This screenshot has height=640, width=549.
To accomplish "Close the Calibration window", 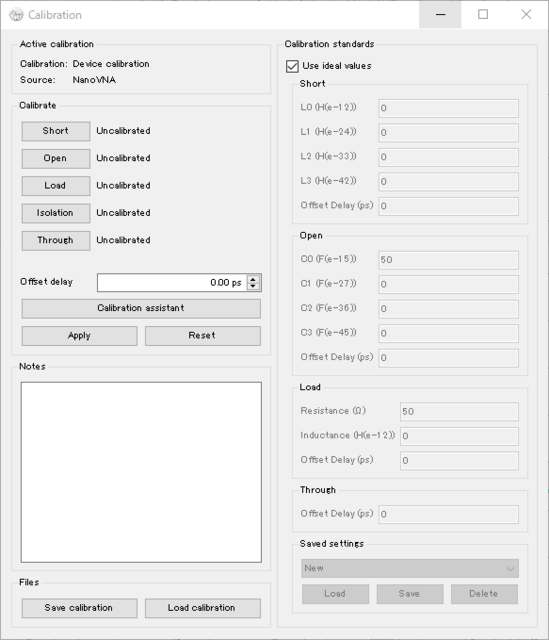I will click(x=526, y=15).
